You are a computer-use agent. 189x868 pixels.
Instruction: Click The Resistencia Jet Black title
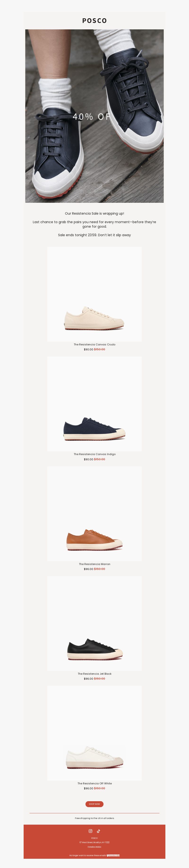[x=94, y=674]
